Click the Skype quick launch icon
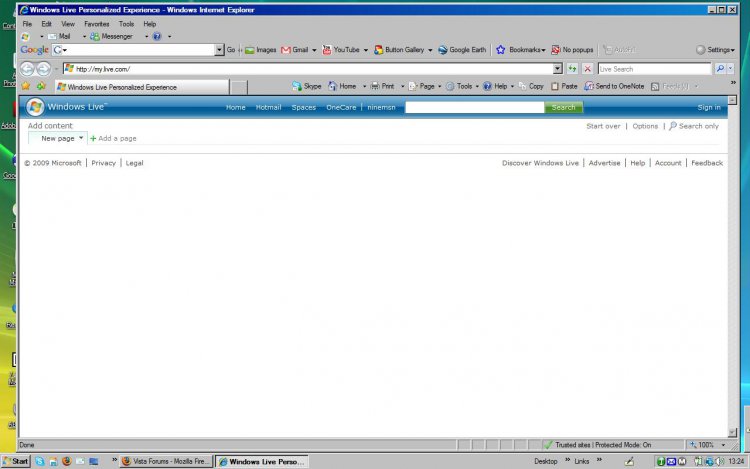750x469 pixels. (x=39, y=461)
